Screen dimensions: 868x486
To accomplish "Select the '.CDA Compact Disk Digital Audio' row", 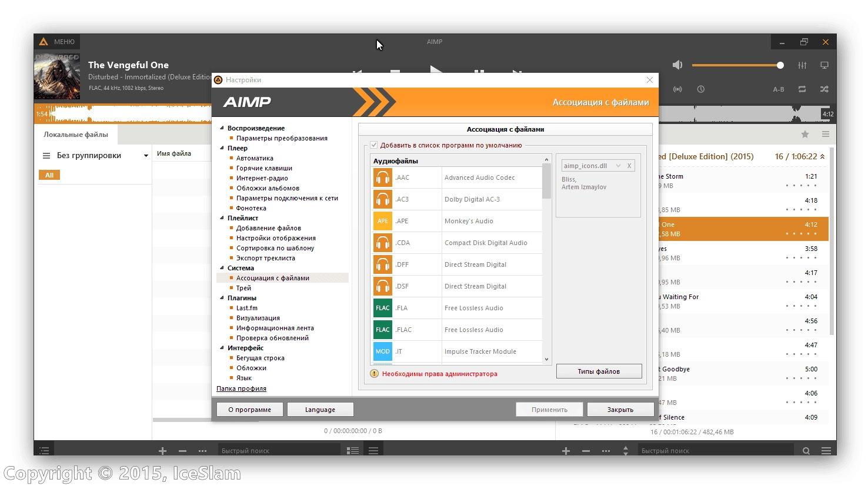I will pyautogui.click(x=456, y=243).
